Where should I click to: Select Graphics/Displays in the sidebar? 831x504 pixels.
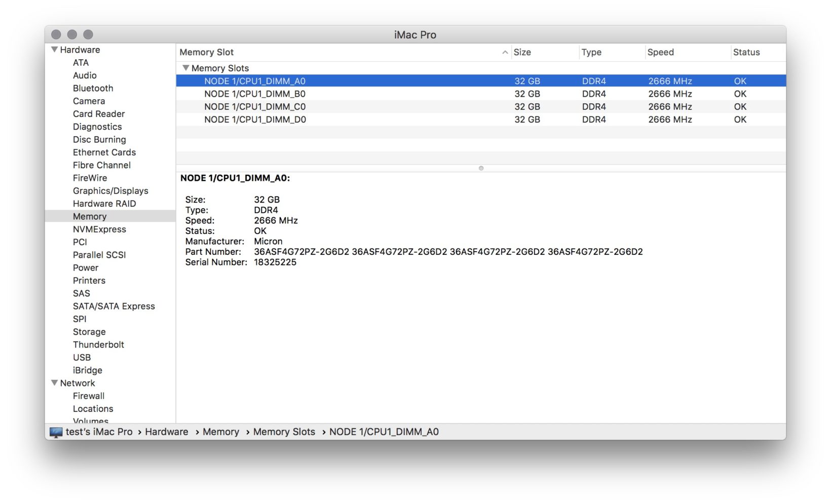110,191
